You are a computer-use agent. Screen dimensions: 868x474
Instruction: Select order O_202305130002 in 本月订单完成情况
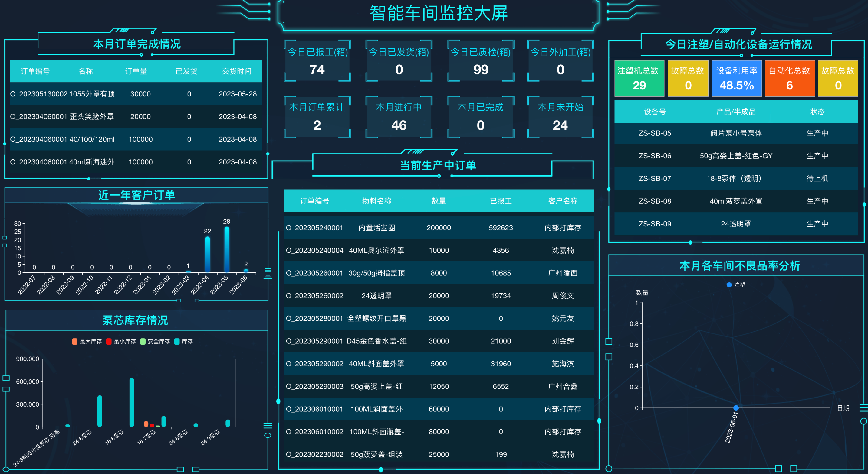point(135,94)
